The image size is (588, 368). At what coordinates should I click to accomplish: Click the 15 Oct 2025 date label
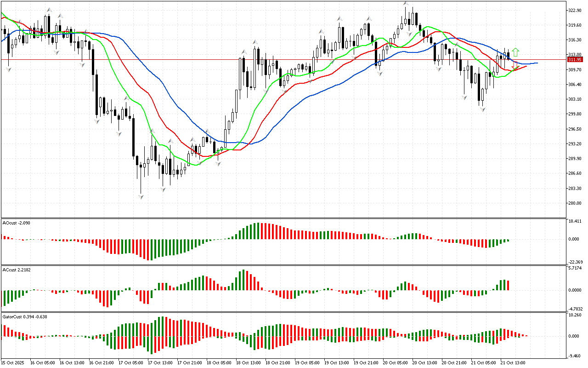click(x=13, y=362)
